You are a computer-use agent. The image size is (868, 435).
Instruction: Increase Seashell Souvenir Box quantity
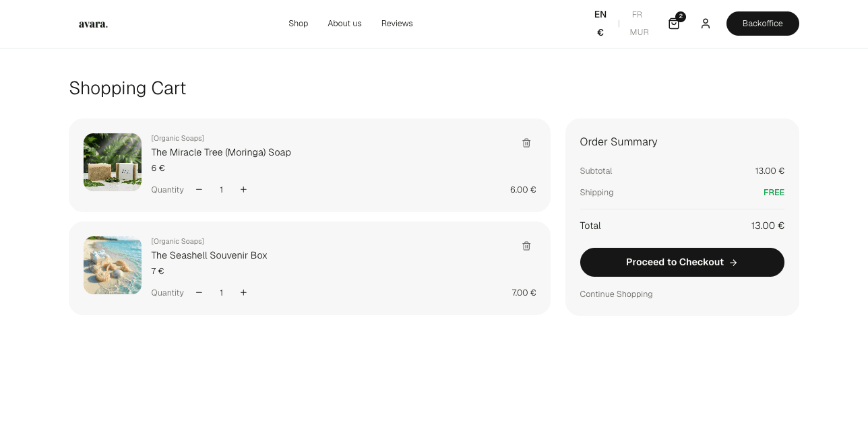pyautogui.click(x=243, y=292)
